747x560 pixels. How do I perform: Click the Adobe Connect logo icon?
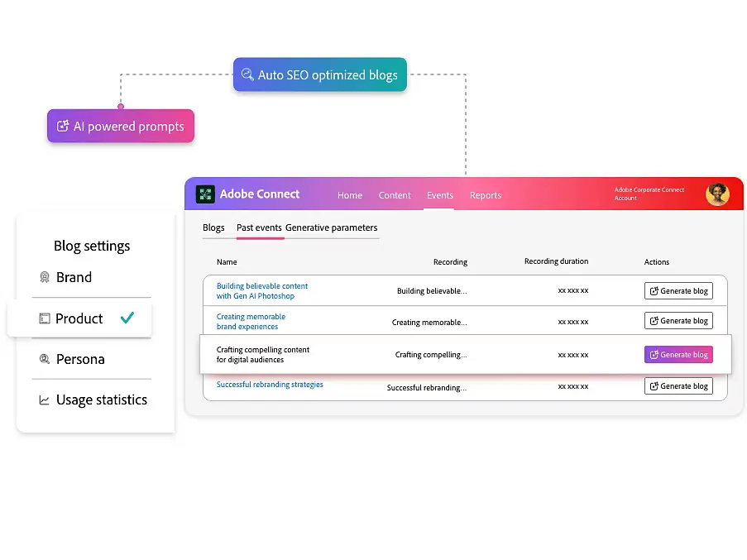tap(205, 194)
